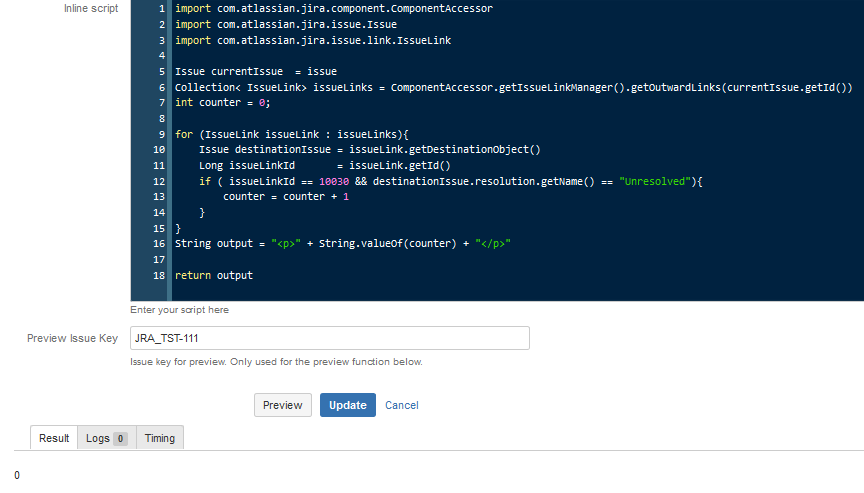Cancel the script edit

[x=402, y=405]
